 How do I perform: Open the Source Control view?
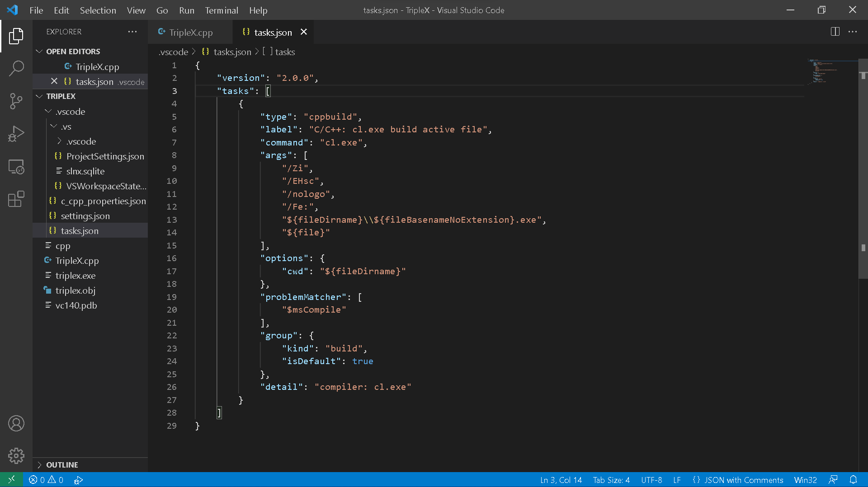(x=16, y=101)
